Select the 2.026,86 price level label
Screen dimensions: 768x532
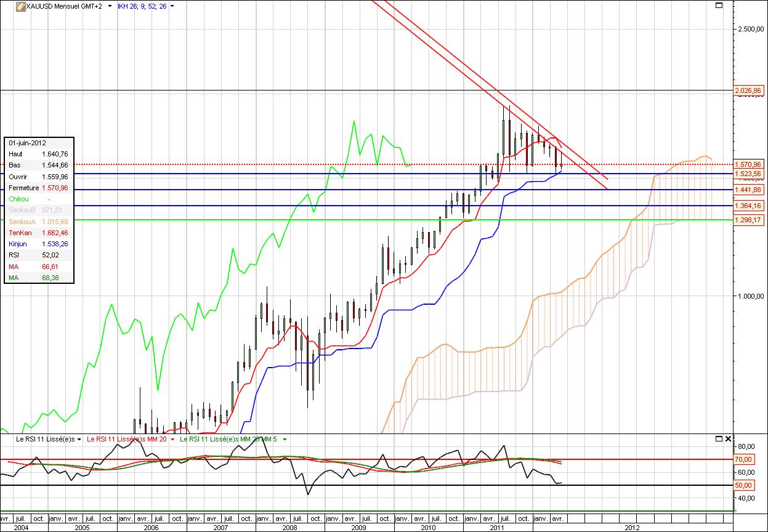tap(748, 91)
